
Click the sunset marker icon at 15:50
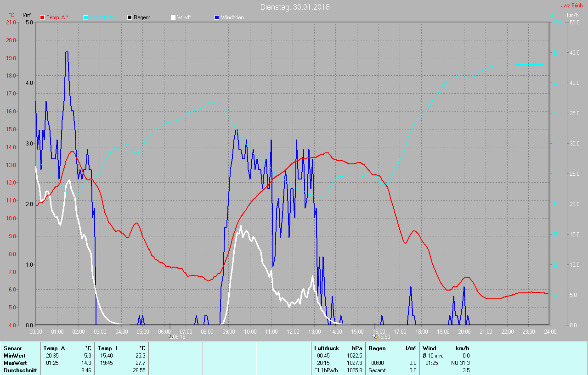pos(375,336)
